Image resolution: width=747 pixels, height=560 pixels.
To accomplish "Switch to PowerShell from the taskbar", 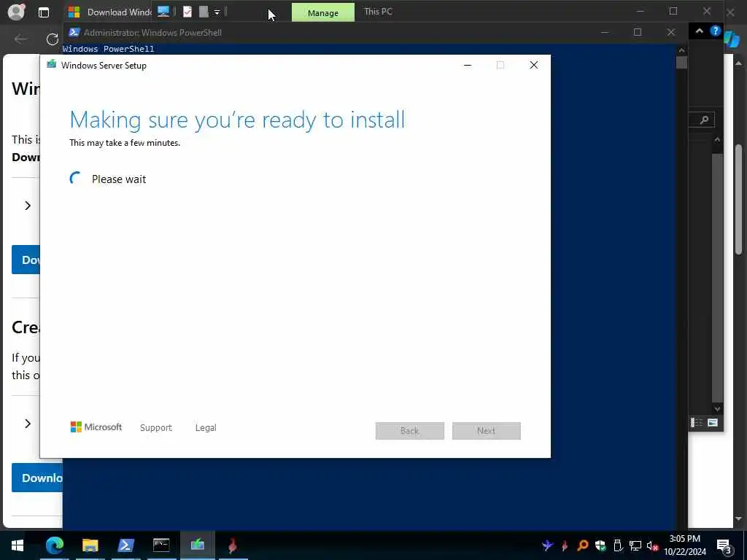I will click(125, 545).
